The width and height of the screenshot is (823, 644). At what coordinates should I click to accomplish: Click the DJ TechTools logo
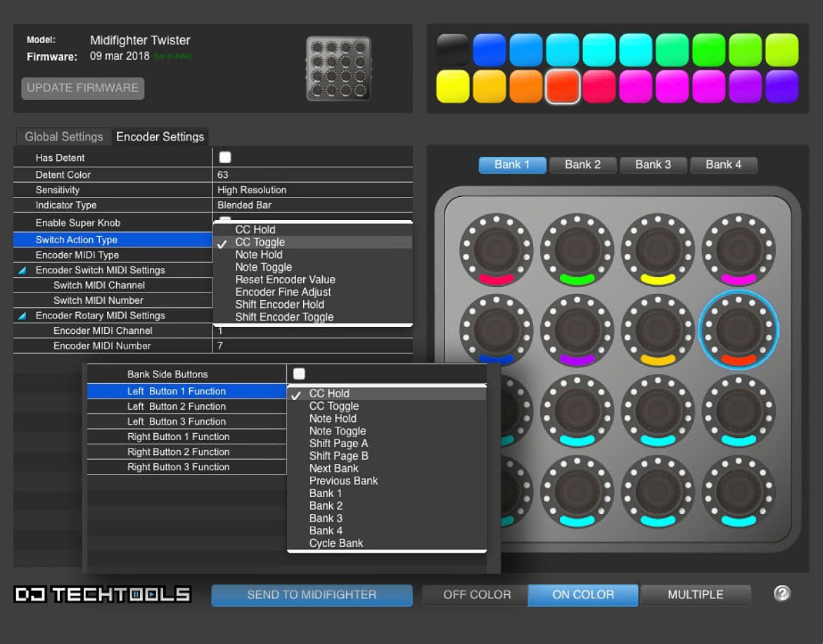click(x=103, y=594)
